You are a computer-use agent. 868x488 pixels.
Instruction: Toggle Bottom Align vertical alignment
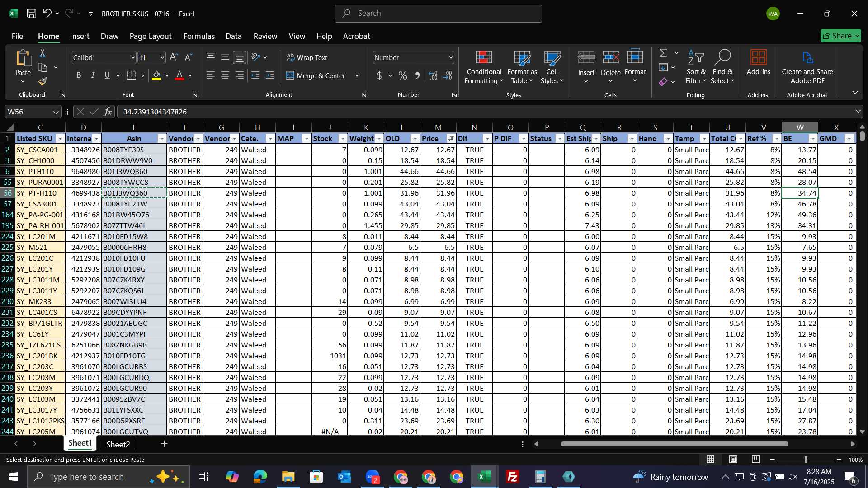(x=240, y=57)
